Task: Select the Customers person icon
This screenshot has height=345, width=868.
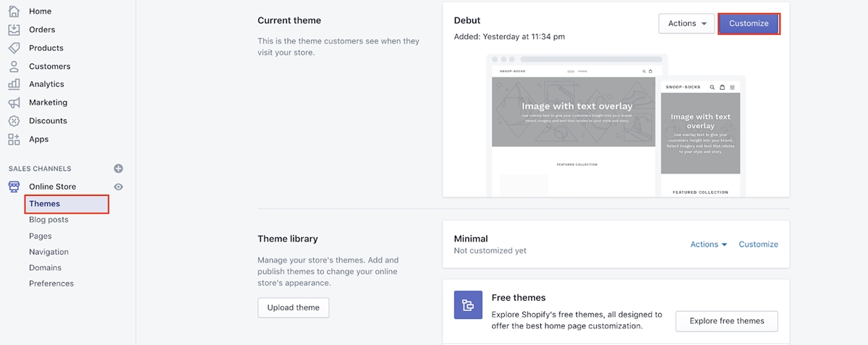Action: click(14, 67)
